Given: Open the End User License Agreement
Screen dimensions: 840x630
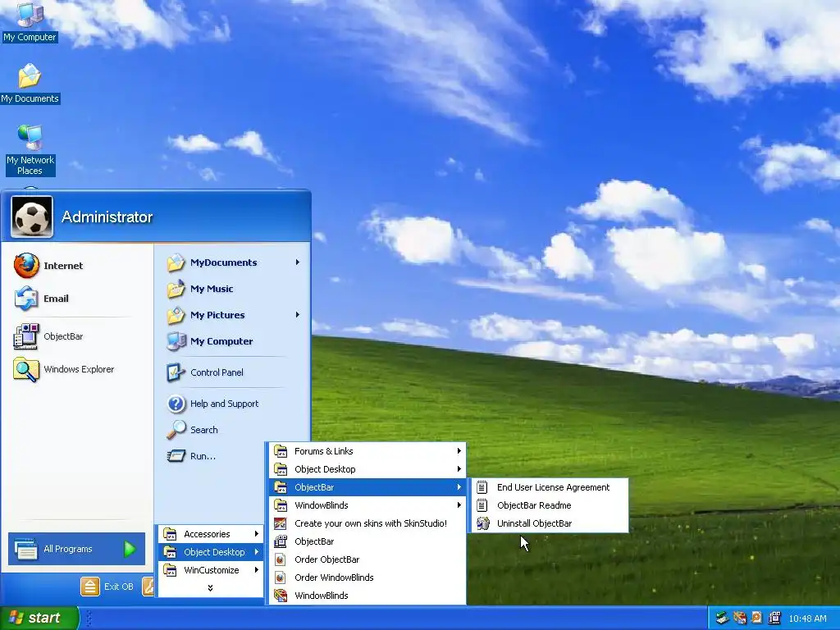Looking at the screenshot, I should coord(550,487).
